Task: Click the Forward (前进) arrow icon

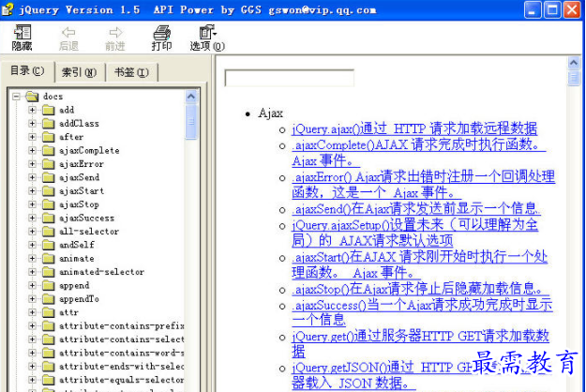Action: click(115, 33)
